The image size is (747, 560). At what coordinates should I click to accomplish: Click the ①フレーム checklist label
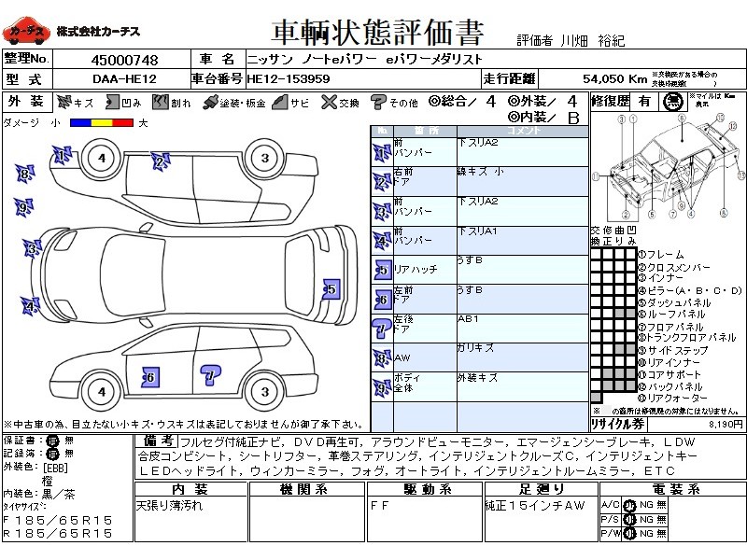pos(661,255)
